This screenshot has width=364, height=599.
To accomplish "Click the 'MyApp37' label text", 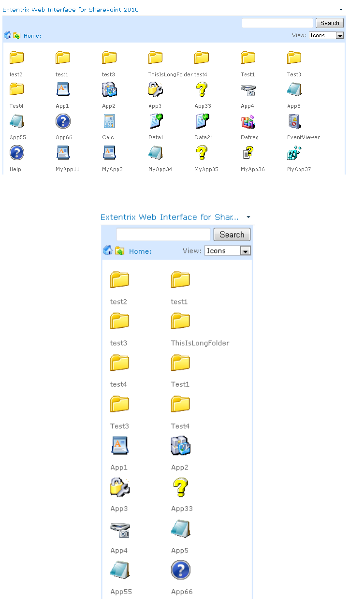I will click(x=299, y=169).
